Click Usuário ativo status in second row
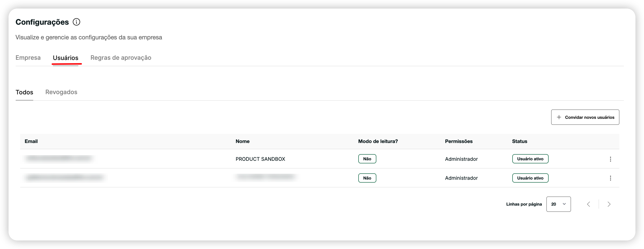This screenshot has height=249, width=644. click(x=530, y=178)
